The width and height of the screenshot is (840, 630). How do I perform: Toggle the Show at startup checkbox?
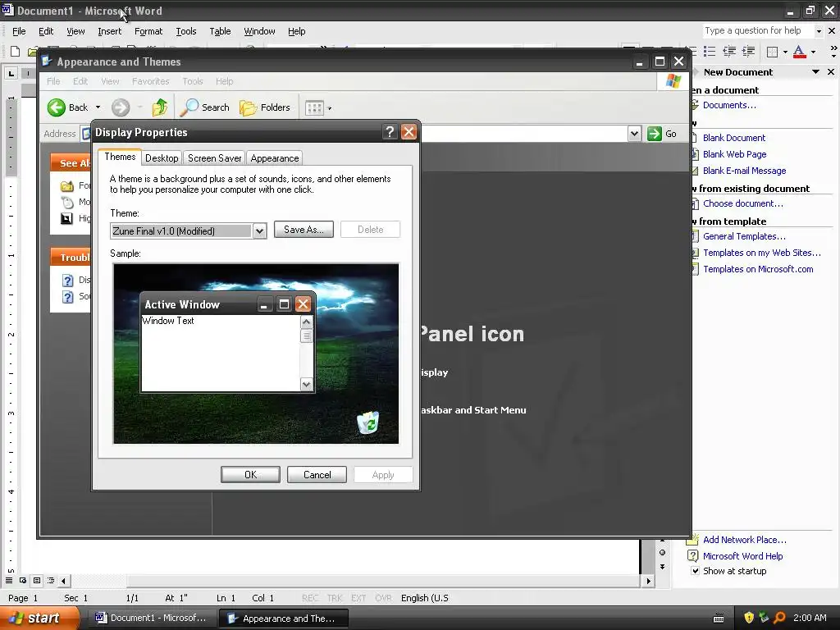coord(695,571)
